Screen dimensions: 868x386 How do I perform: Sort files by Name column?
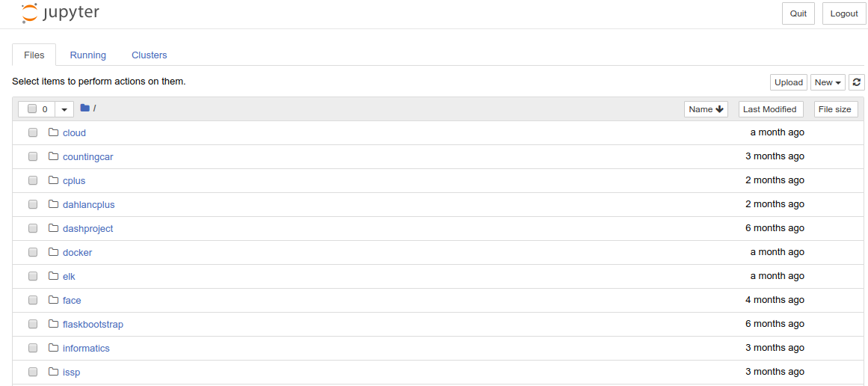[706, 109]
